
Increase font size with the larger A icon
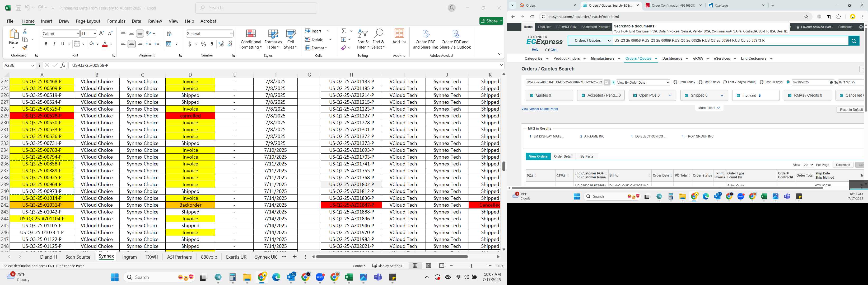point(101,33)
